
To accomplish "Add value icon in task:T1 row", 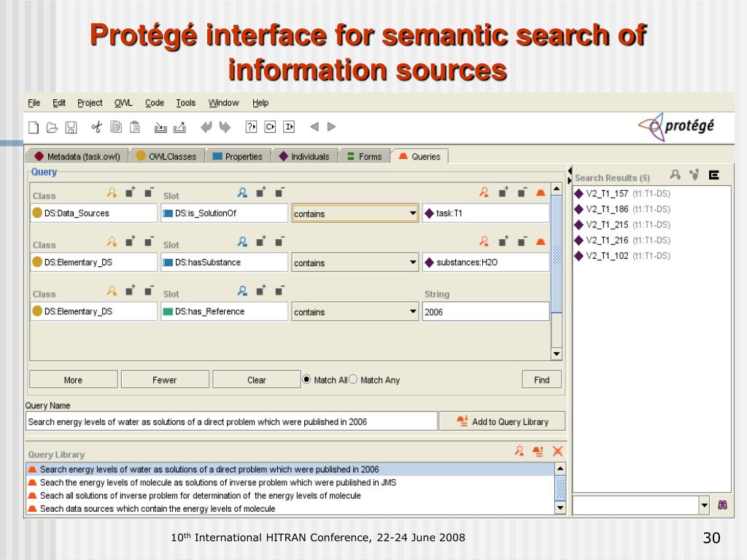I will coord(503,192).
